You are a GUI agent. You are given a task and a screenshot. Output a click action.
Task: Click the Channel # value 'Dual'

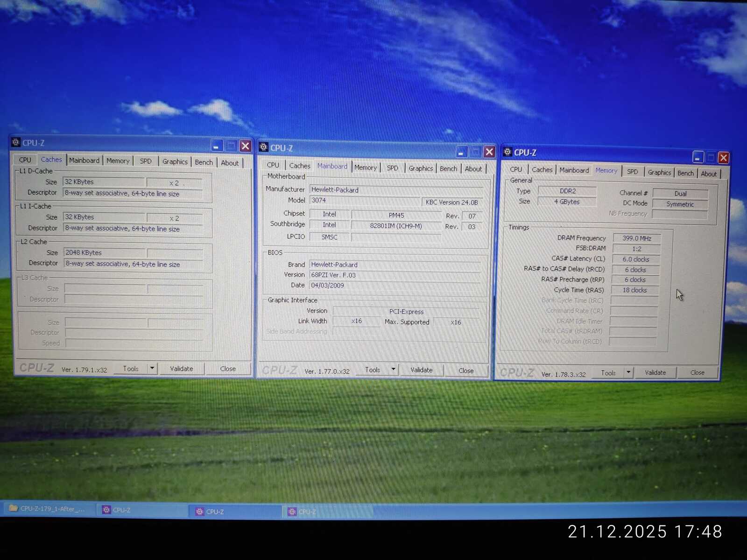point(680,194)
